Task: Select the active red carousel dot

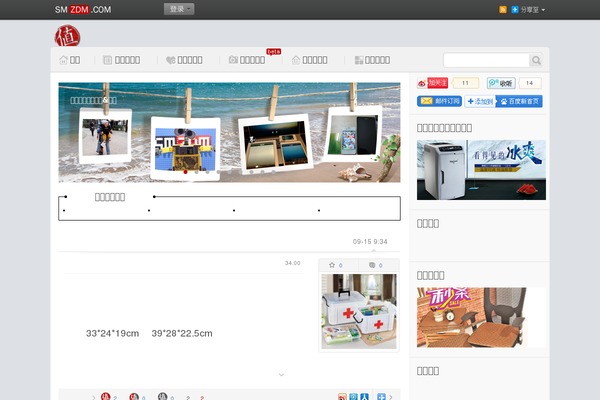Action: (186, 172)
